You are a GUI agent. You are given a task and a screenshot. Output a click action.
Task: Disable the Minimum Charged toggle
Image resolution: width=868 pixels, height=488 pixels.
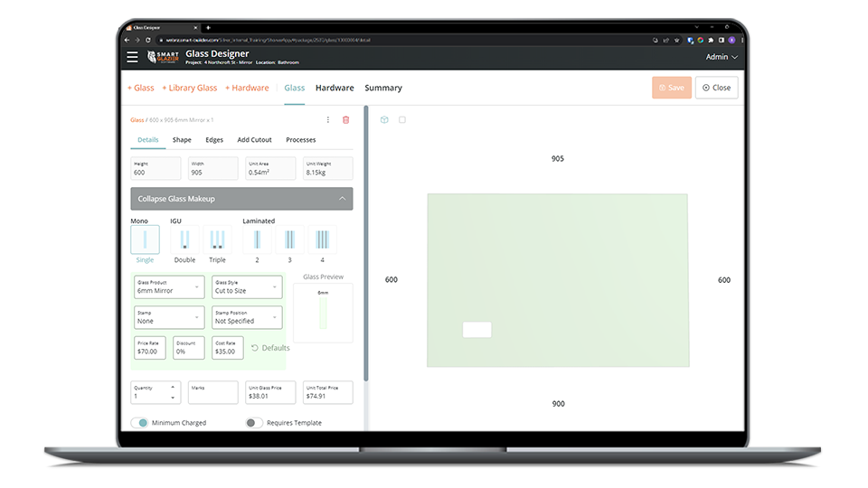[x=140, y=423]
